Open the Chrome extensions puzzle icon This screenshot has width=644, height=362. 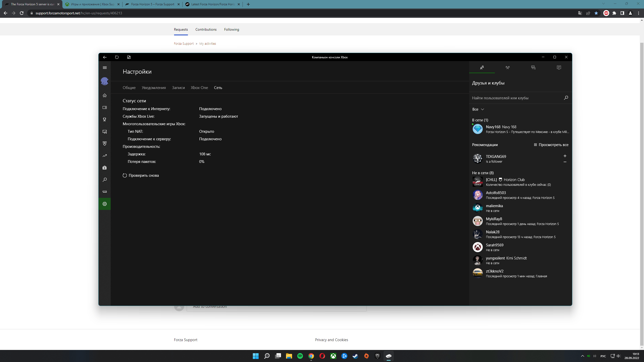pyautogui.click(x=614, y=13)
